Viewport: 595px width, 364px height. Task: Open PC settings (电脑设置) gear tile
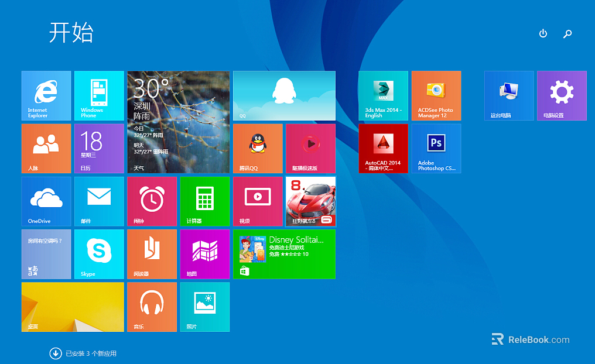pyautogui.click(x=562, y=95)
